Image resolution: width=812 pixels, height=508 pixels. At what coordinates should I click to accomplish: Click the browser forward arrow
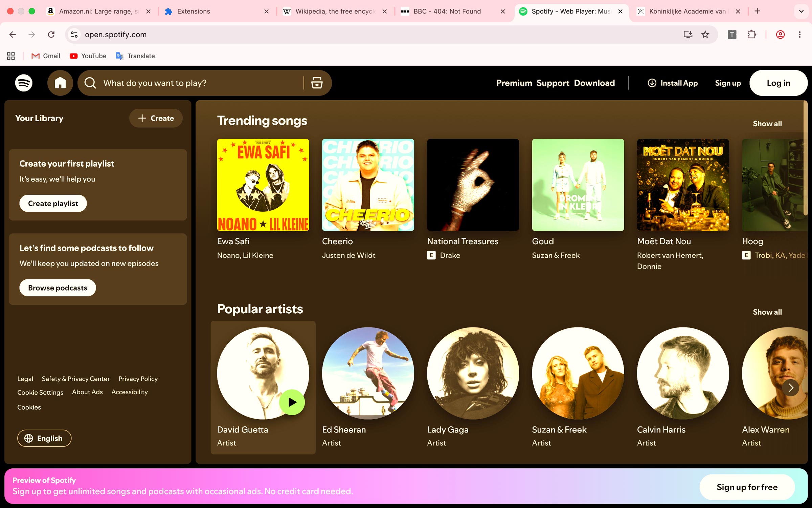click(x=32, y=35)
